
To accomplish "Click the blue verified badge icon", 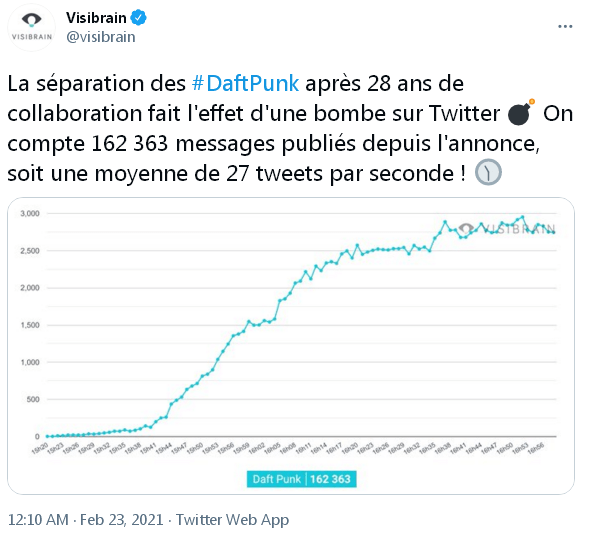I will (138, 18).
